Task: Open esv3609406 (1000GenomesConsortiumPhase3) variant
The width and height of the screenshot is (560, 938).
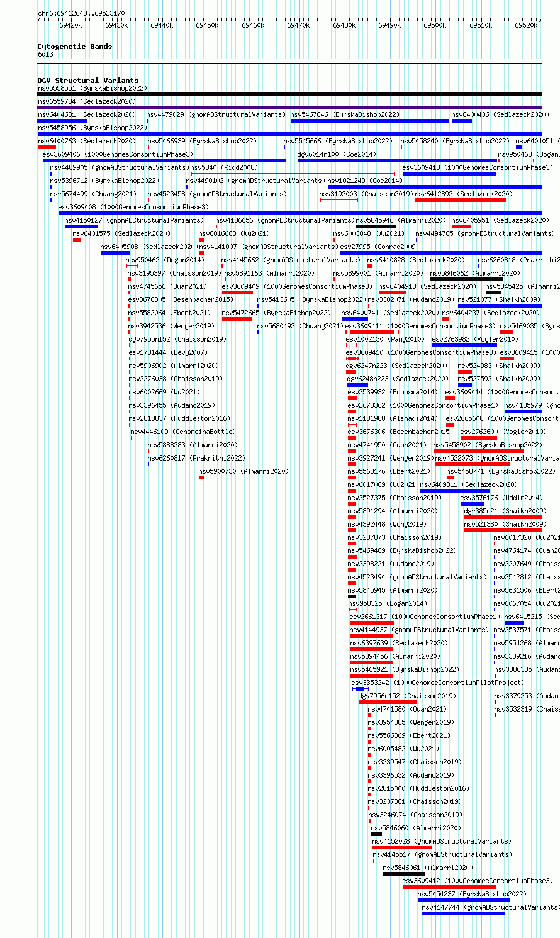Action: pos(118,155)
